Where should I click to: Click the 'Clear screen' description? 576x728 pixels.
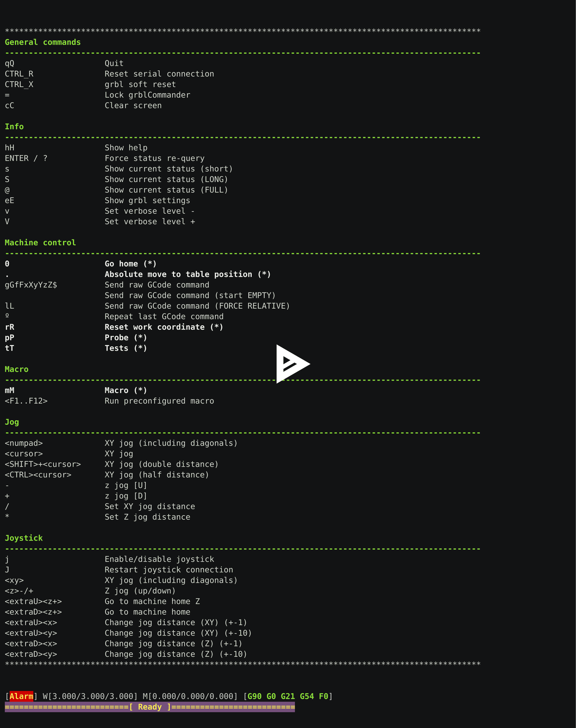coord(133,106)
